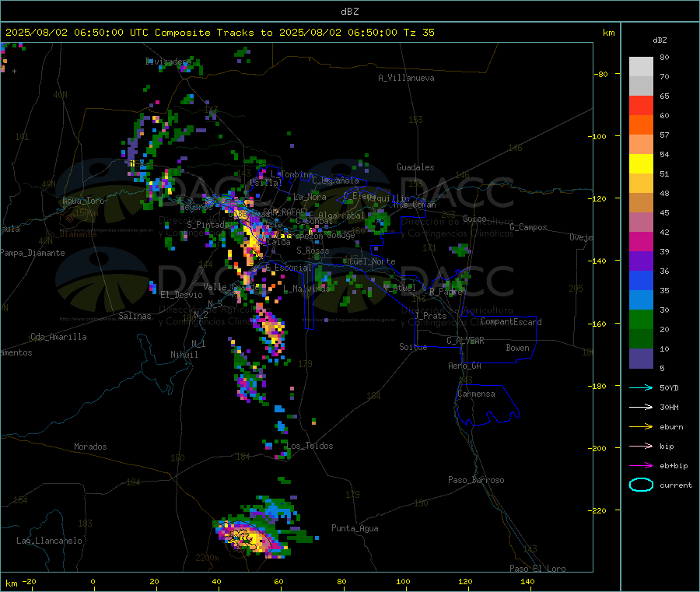The image size is (700, 592).
Task: Select the green 20 dBZ color swatch
Action: (x=641, y=319)
